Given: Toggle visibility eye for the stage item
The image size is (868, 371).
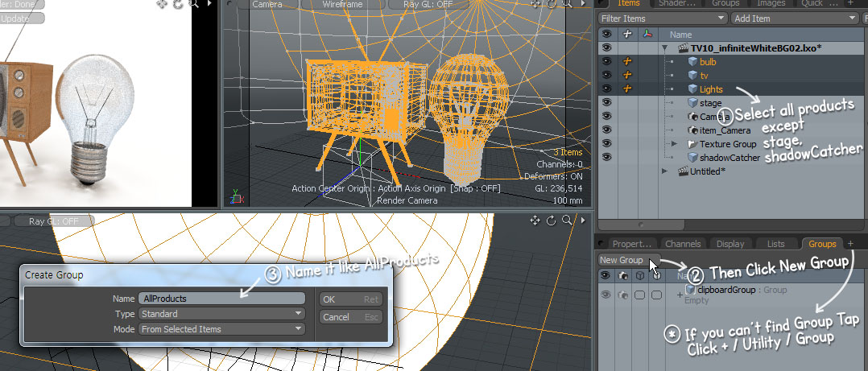Looking at the screenshot, I should pyautogui.click(x=606, y=103).
